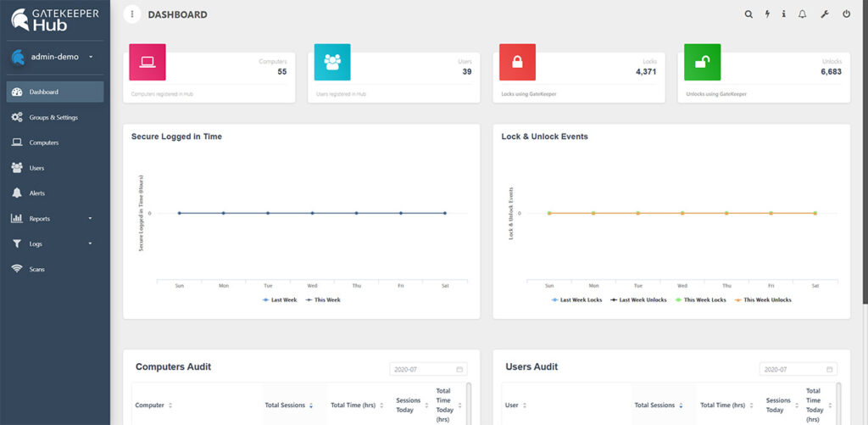Open the info icon in header
The image size is (868, 425).
(x=784, y=14)
